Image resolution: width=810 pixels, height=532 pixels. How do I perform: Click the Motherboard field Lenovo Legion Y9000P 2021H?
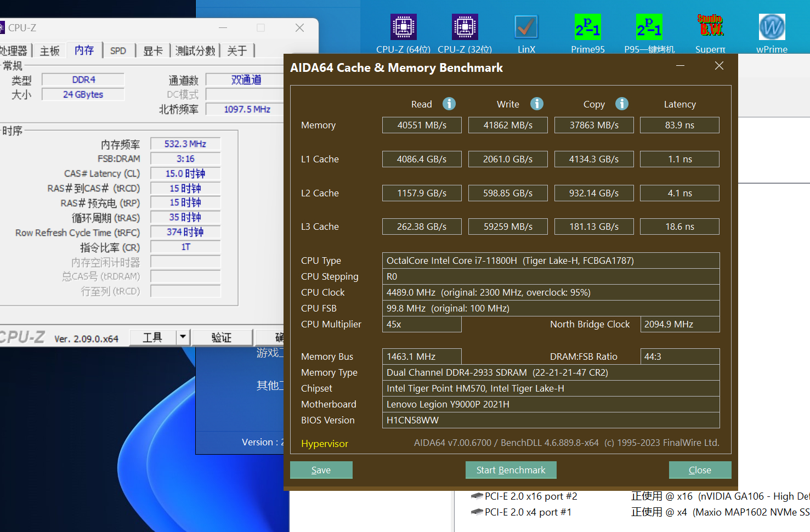(x=551, y=404)
